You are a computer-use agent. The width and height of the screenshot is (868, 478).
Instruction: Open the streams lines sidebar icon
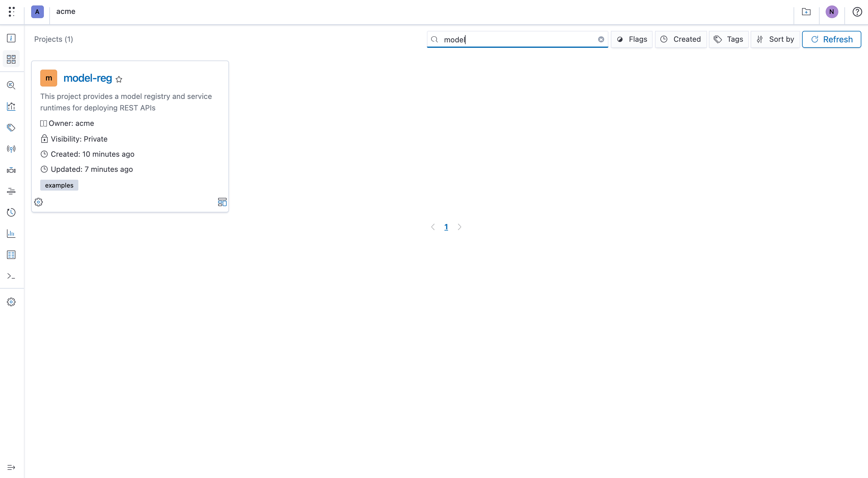(x=11, y=191)
